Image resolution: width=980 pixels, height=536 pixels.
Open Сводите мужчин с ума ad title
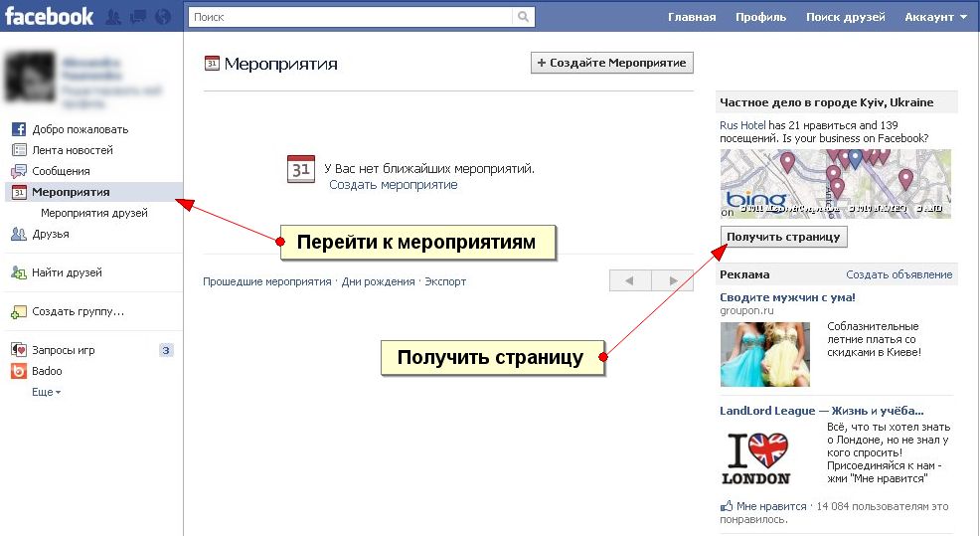coord(787,297)
